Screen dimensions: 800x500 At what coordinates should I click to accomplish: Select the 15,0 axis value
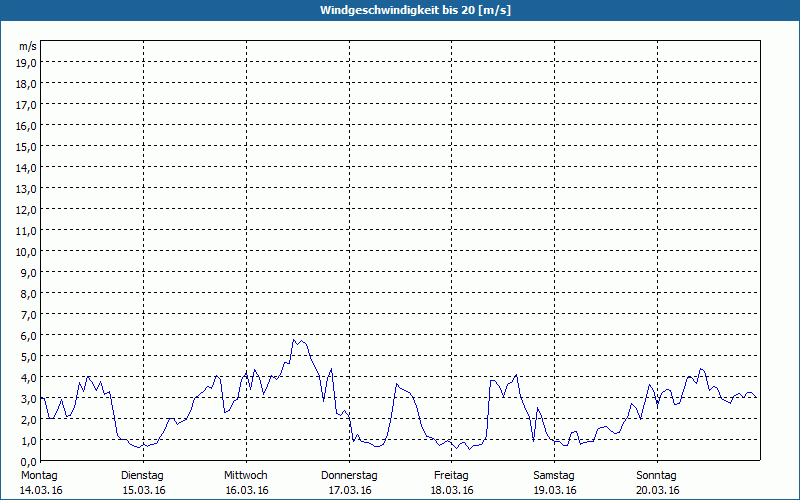(27, 146)
